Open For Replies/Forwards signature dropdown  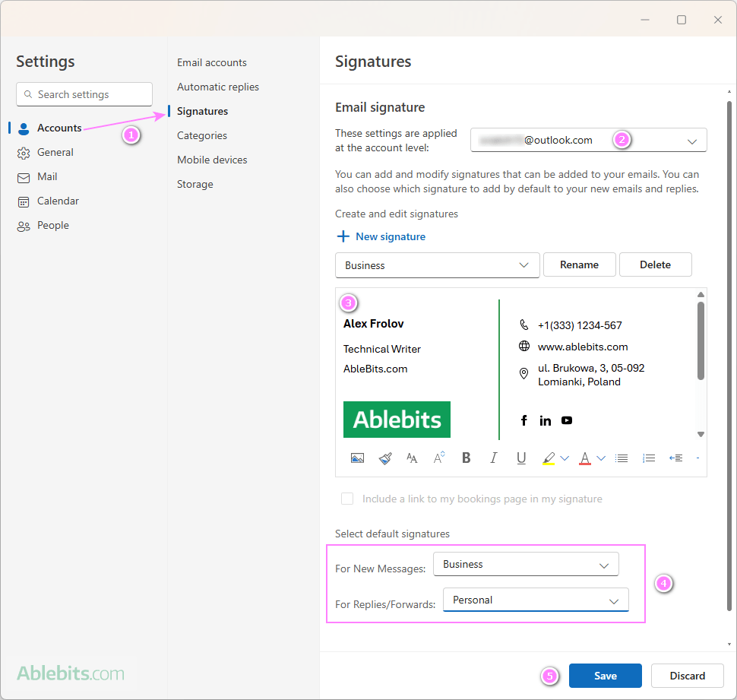coord(536,600)
